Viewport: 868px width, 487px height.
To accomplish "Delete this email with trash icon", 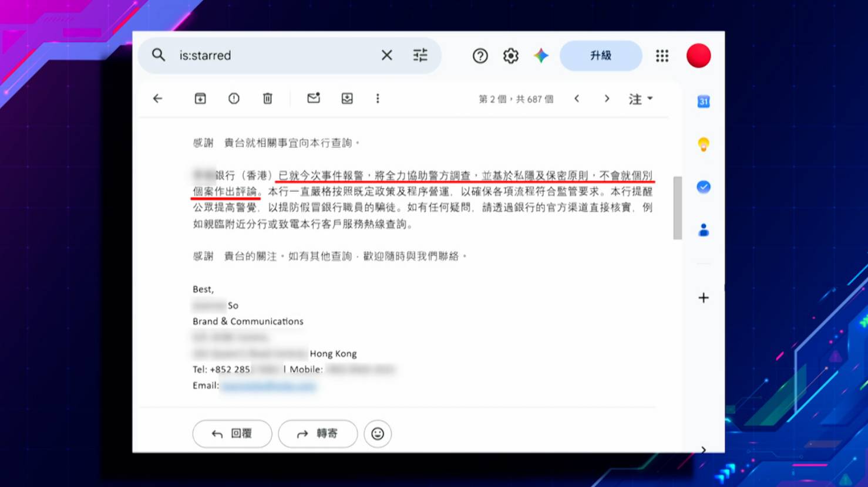I will 267,99.
